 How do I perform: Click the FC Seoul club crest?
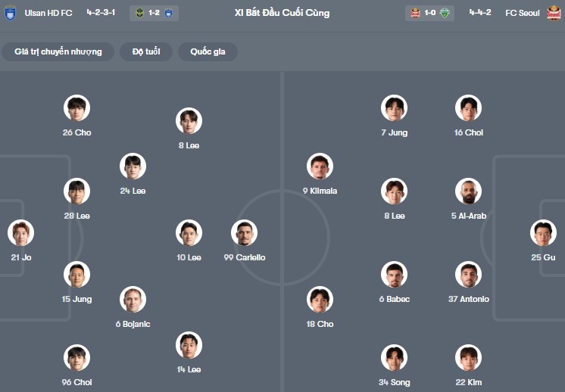pyautogui.click(x=554, y=13)
